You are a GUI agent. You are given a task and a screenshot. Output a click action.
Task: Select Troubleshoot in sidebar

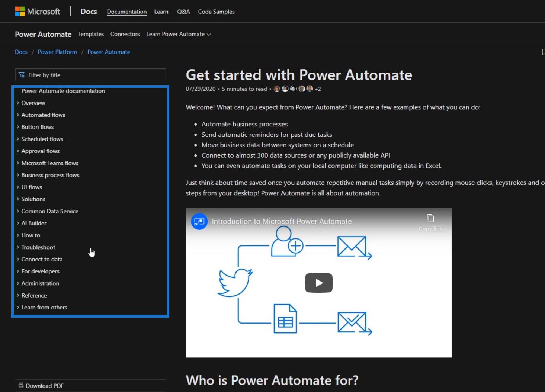pos(38,247)
